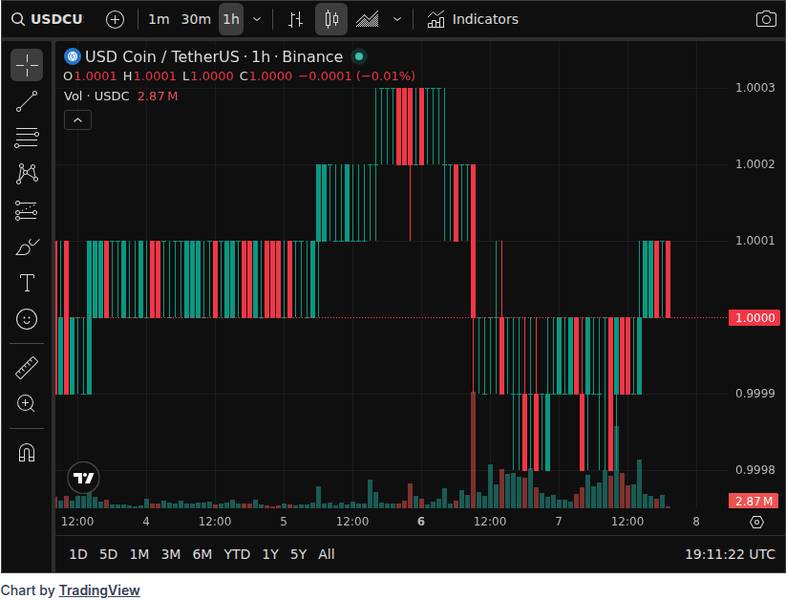Open the Indicators dialog
Viewport: 786px width, 600px height.
[473, 20]
